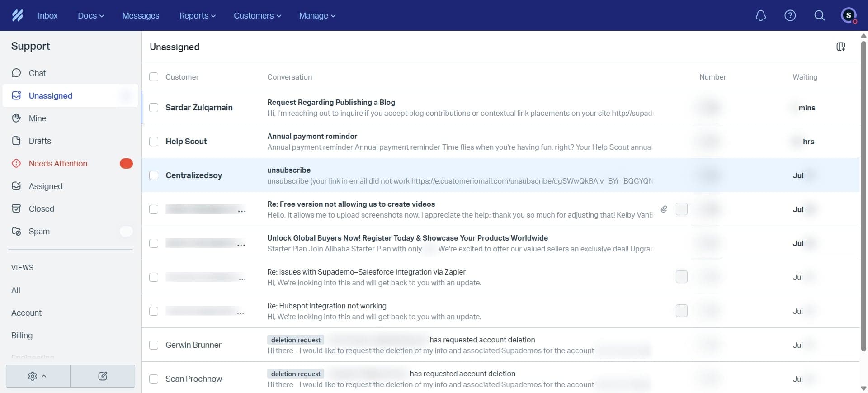This screenshot has width=868, height=393.
Task: Open the Billing view
Action: pos(22,336)
